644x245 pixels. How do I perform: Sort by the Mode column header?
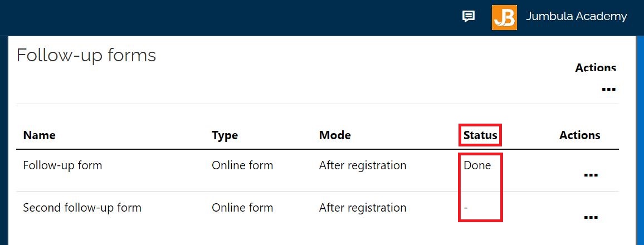(335, 135)
